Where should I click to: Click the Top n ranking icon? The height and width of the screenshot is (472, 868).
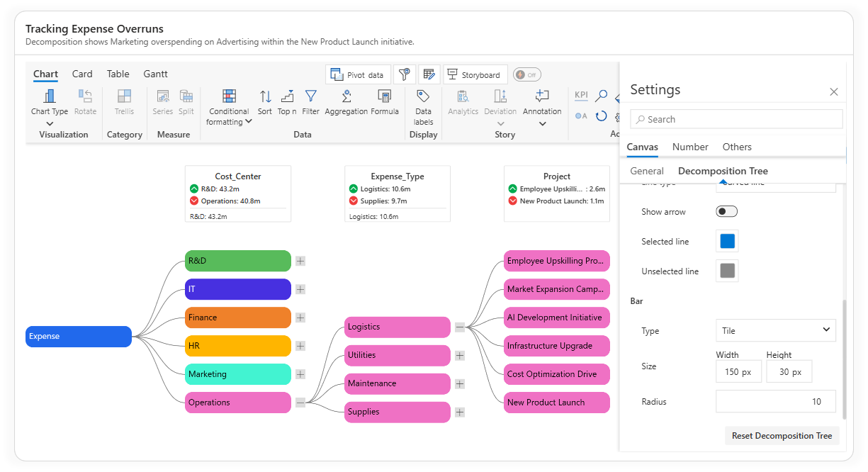pos(287,97)
